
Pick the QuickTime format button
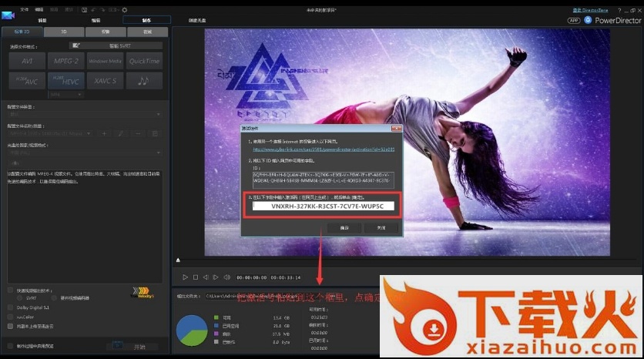[x=144, y=61]
